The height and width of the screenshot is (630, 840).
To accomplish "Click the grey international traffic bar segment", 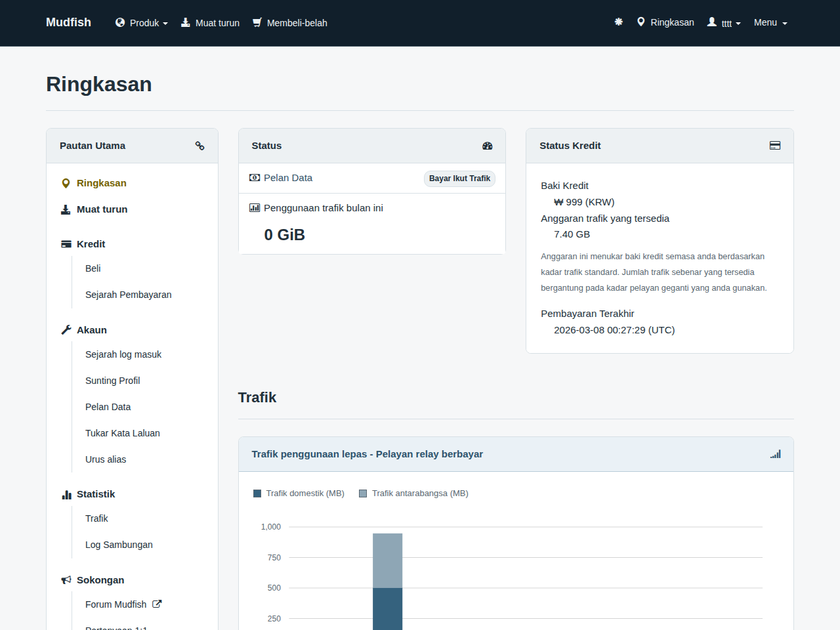I will (388, 560).
